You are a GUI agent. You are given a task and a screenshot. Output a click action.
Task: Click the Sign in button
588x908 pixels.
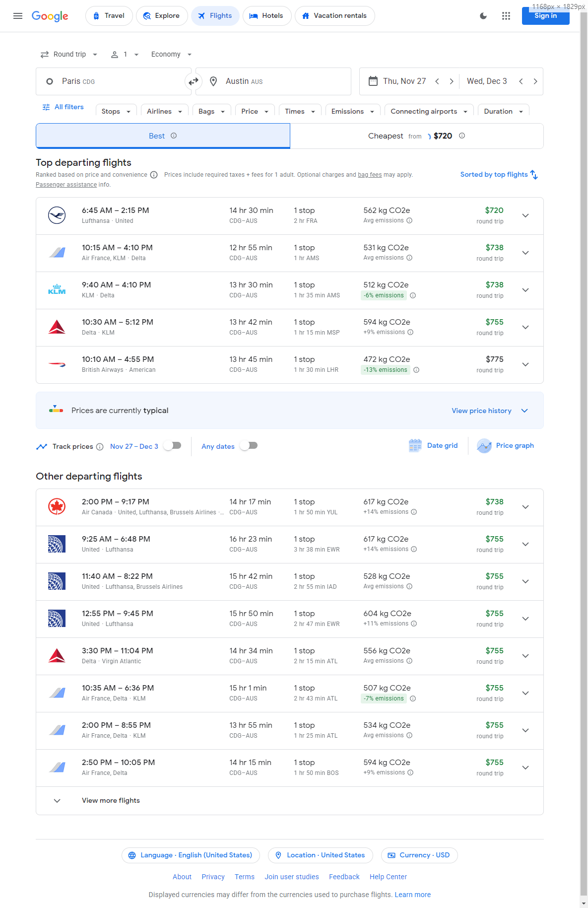[x=545, y=16]
